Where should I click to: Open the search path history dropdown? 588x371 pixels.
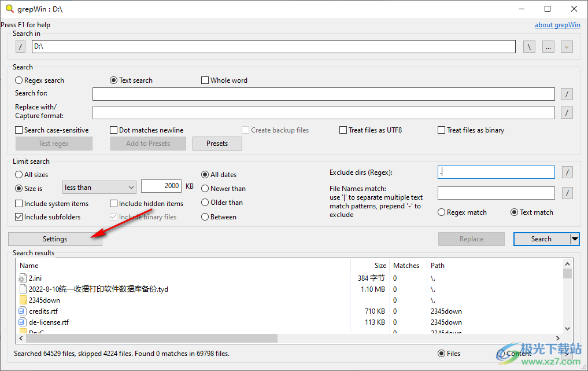[567, 47]
